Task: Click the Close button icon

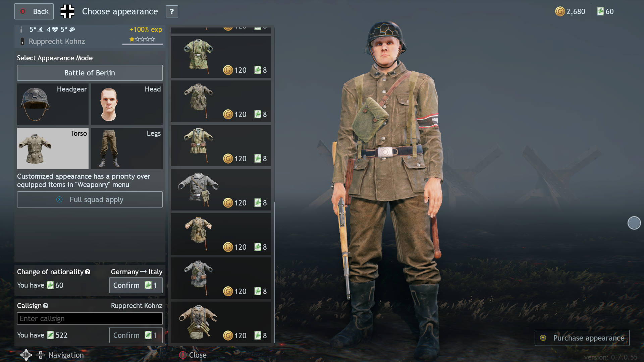Action: coord(183,355)
